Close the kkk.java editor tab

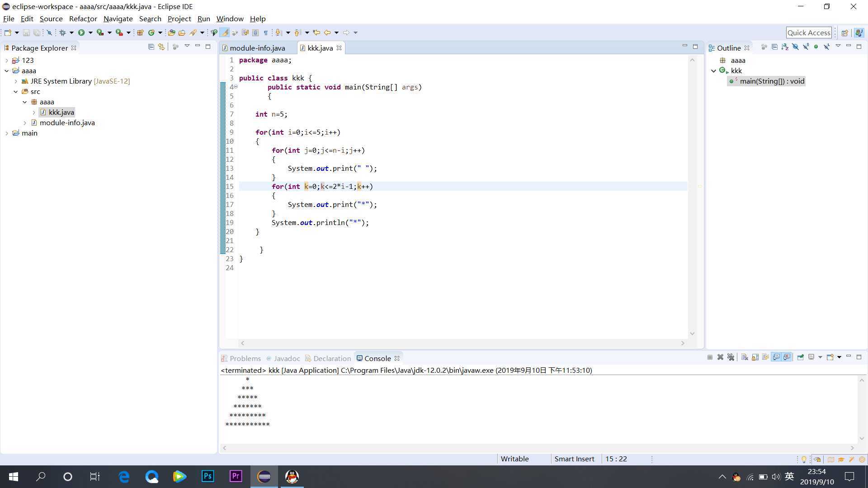pos(339,48)
